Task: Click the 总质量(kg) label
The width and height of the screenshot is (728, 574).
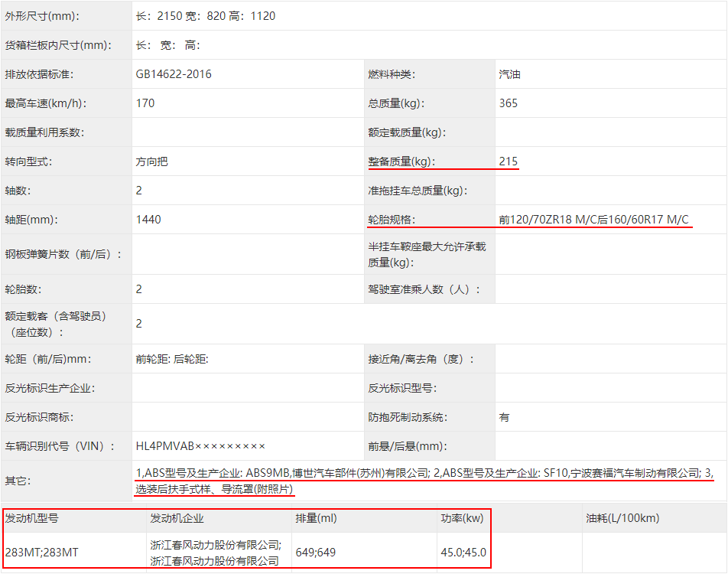Action: click(x=396, y=103)
